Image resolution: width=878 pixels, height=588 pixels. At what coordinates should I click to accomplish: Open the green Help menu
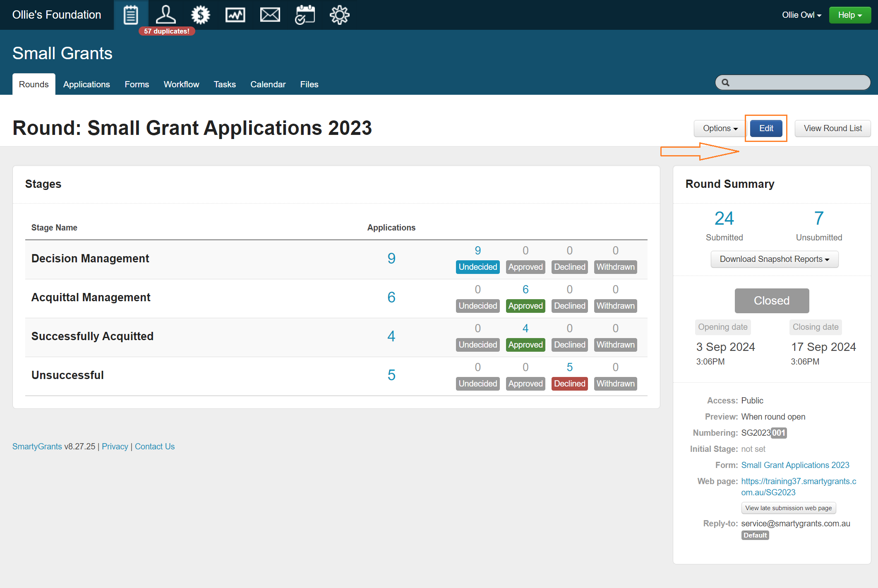[x=849, y=15]
